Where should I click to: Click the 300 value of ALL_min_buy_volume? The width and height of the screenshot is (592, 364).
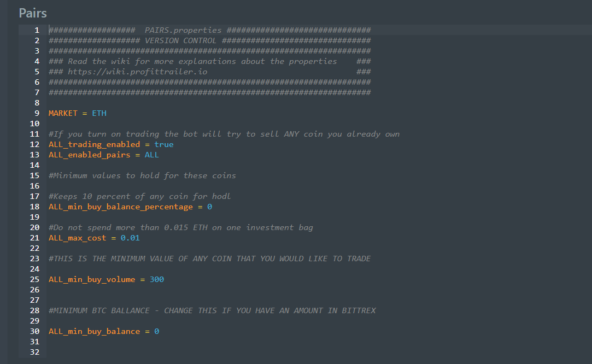(156, 279)
